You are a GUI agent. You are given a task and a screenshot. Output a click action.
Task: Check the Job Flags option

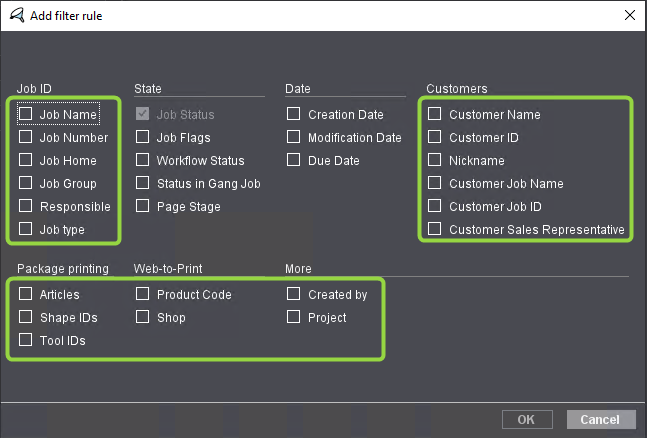click(143, 137)
